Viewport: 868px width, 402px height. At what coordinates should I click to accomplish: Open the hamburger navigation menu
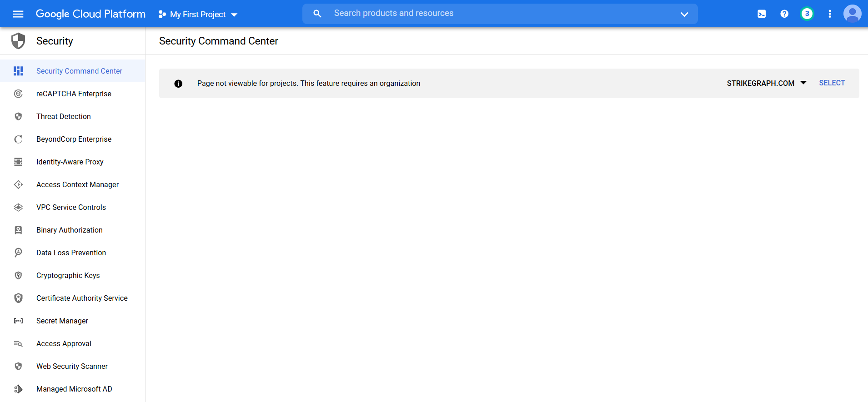coord(18,14)
